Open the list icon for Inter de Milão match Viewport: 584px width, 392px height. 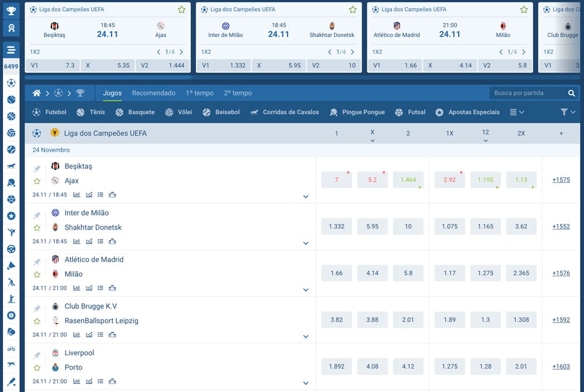(x=100, y=241)
